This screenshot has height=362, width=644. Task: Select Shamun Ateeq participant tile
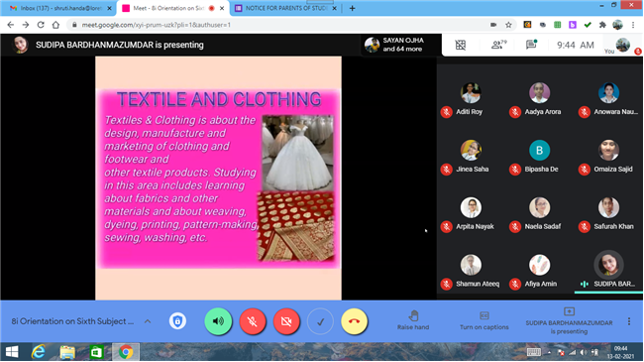[471, 271]
